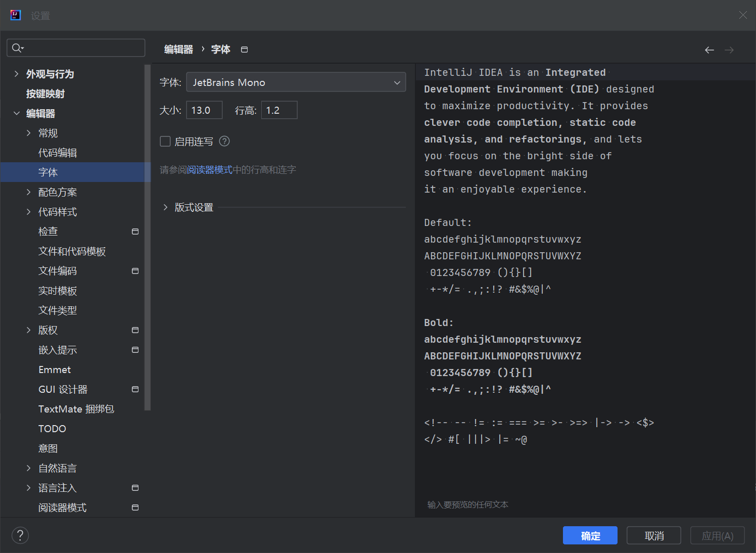Image resolution: width=756 pixels, height=553 pixels.
Task: Open the 意图 settings page
Action: 48,448
